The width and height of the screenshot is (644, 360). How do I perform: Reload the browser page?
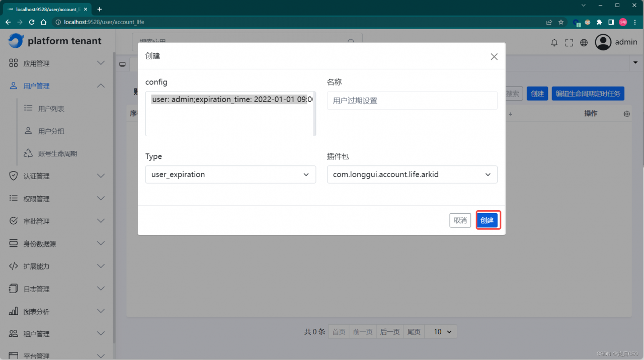click(x=32, y=22)
